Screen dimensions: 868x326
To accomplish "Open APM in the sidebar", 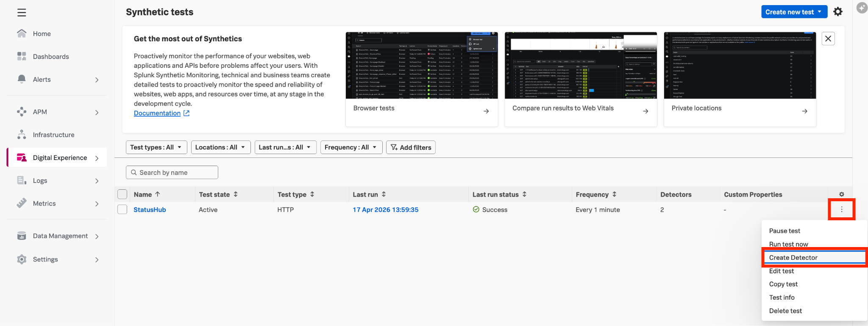I will tap(40, 112).
